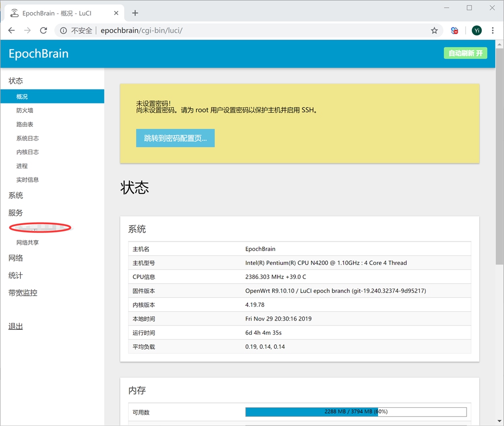
Task: Select the load average 0.19, 0.14, 0.14
Action: point(265,347)
